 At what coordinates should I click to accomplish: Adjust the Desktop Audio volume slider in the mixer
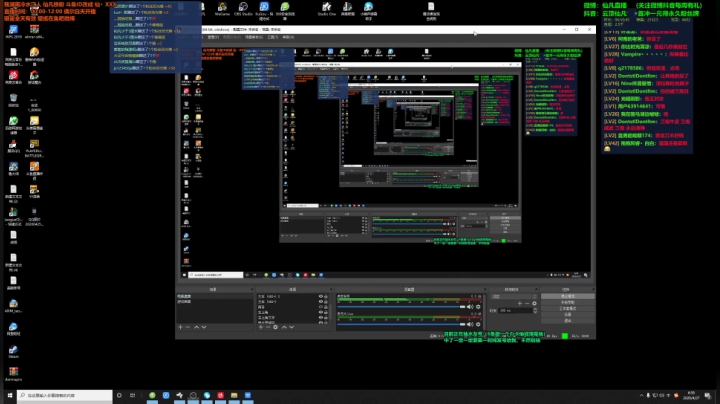399,307
